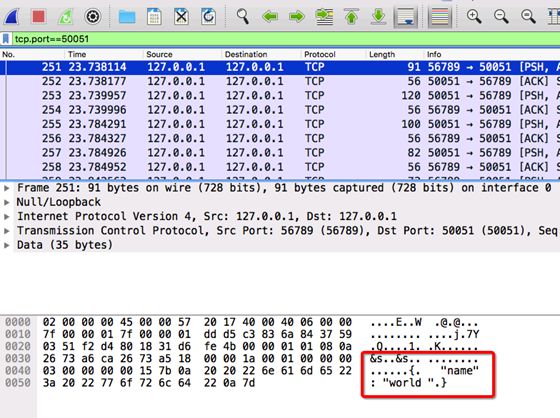Select the Data (35 bytes) line
Viewport: 560px width, 418px height.
pyautogui.click(x=65, y=245)
